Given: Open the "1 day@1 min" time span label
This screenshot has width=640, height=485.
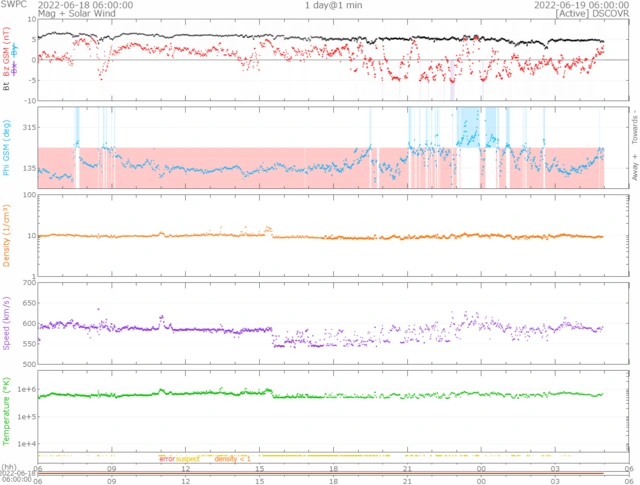Looking at the screenshot, I should click(x=333, y=5).
